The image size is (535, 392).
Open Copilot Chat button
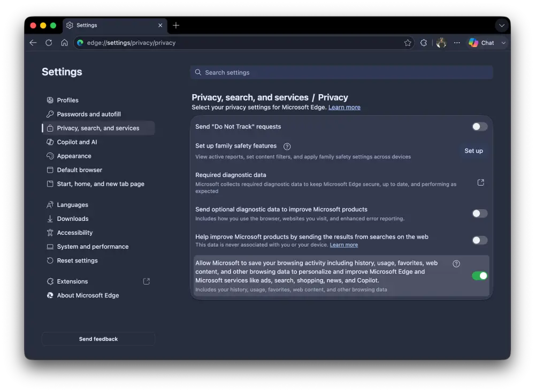tap(481, 43)
